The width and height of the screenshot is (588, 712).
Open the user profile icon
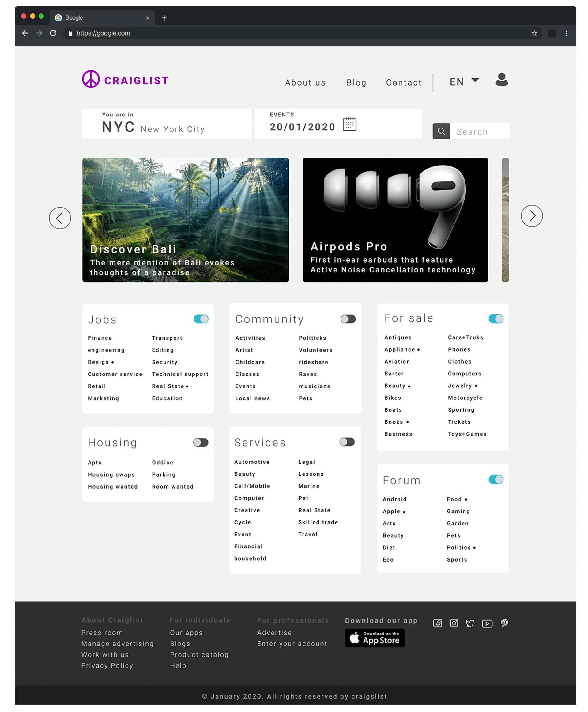point(501,80)
